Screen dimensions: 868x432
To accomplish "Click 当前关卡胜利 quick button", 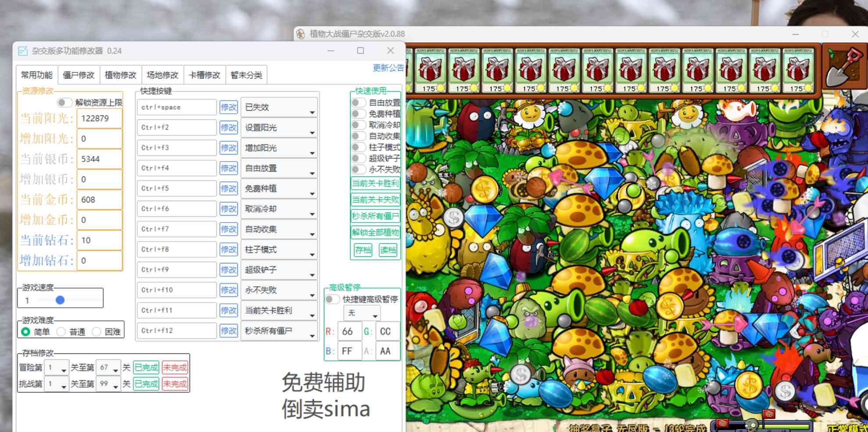I will tap(375, 183).
